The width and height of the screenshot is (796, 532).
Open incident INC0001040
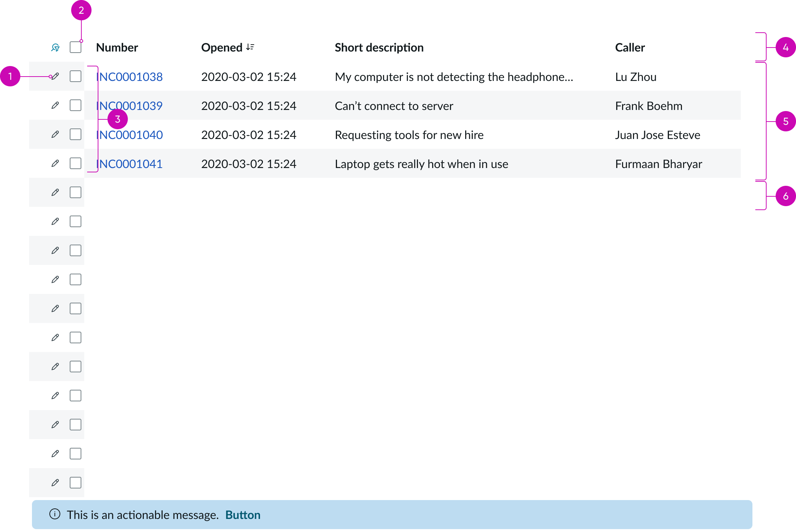(129, 134)
